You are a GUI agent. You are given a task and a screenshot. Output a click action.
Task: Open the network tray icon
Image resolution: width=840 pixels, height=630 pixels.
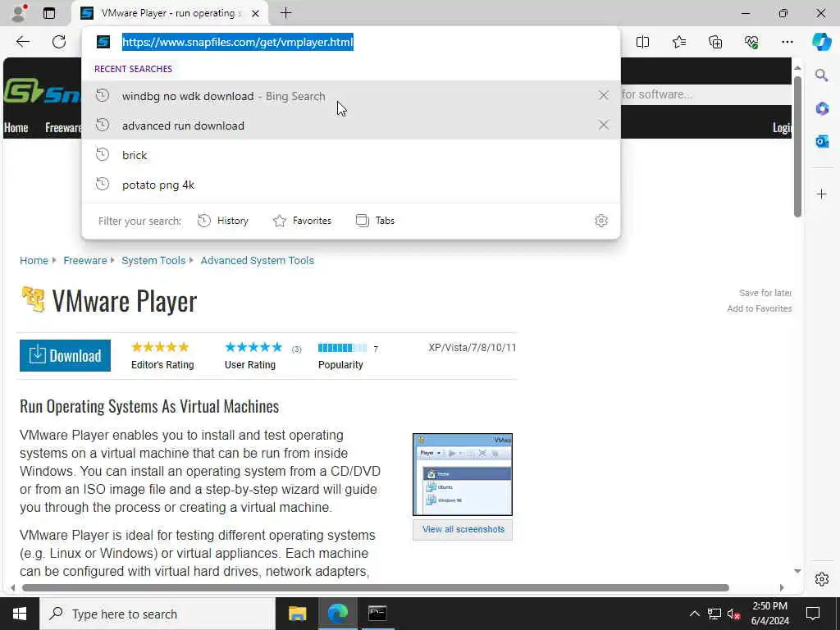point(714,614)
